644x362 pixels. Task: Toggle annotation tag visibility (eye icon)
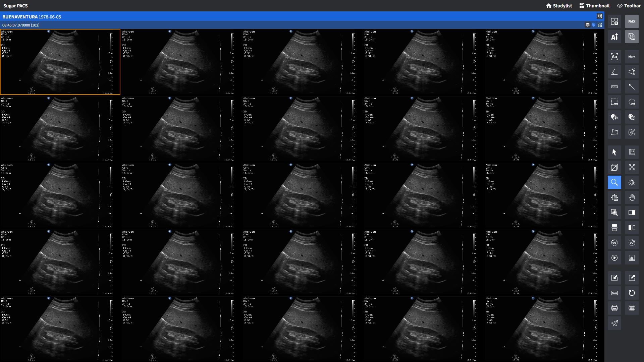click(614, 117)
